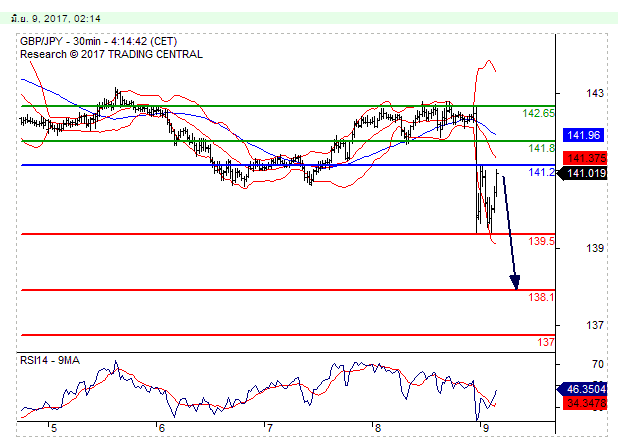The width and height of the screenshot is (618, 448).
Task: Click the blue 141.96 price tag
Action: (582, 135)
